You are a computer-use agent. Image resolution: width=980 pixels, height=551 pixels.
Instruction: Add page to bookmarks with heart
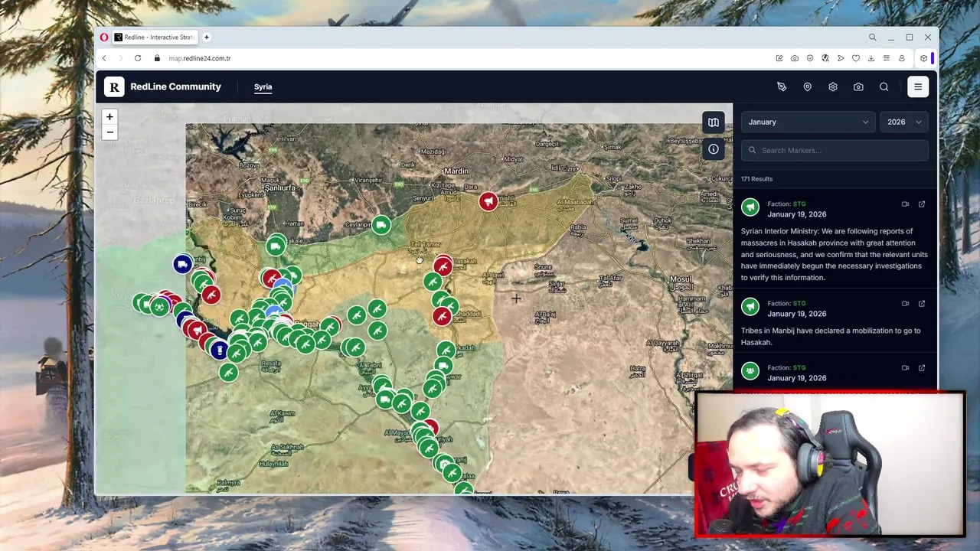856,58
